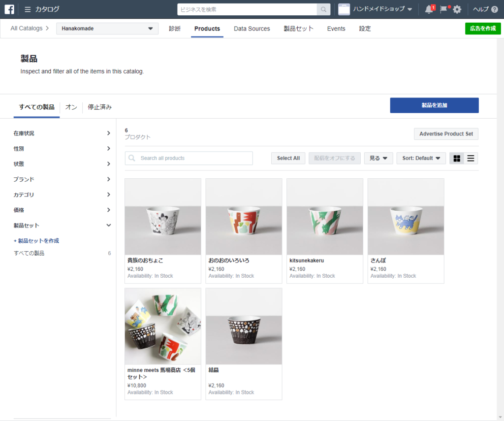The height and width of the screenshot is (421, 504).
Task: Open the hamburger menu next to カタログ
Action: (28, 9)
